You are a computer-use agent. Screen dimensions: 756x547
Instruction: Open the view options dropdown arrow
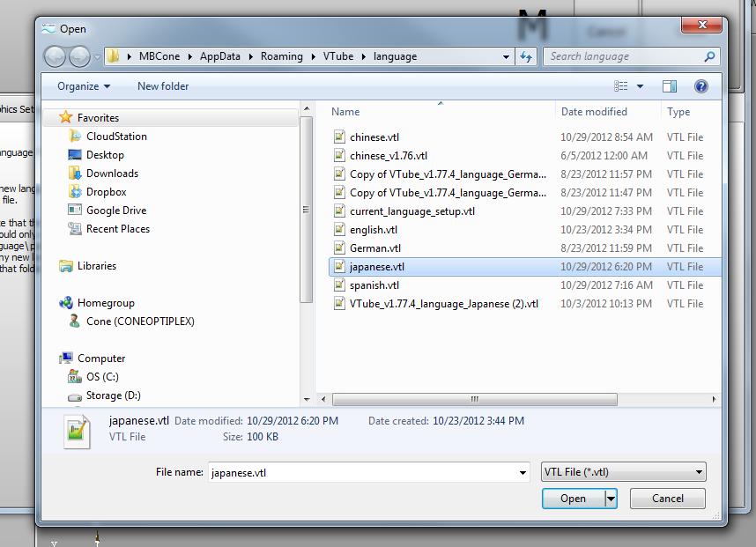point(641,86)
